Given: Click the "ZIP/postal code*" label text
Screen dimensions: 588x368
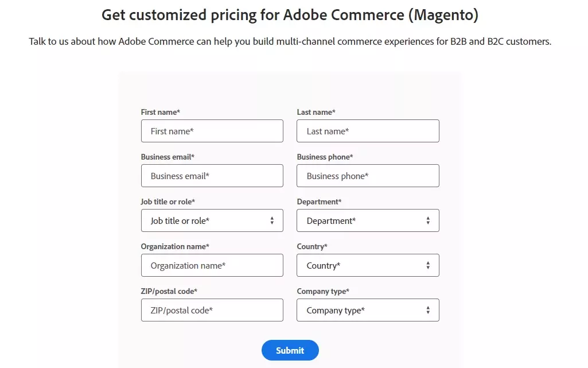Looking at the screenshot, I should 169,291.
